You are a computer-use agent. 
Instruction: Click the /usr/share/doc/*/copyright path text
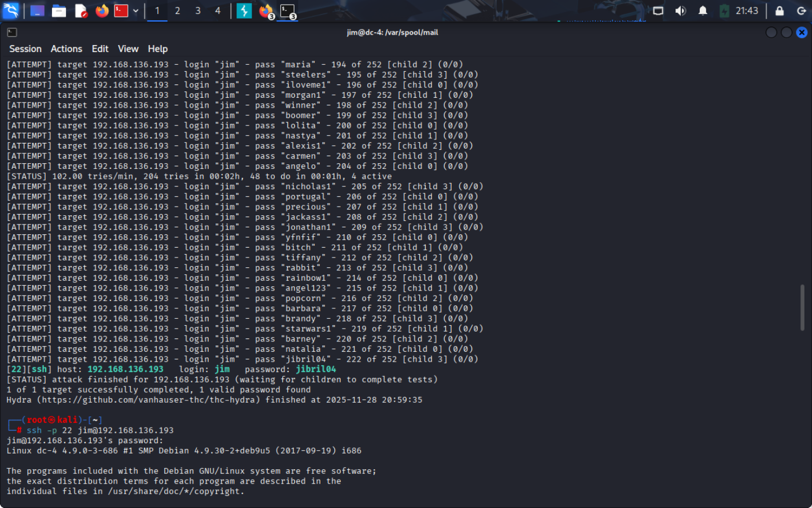coord(174,491)
